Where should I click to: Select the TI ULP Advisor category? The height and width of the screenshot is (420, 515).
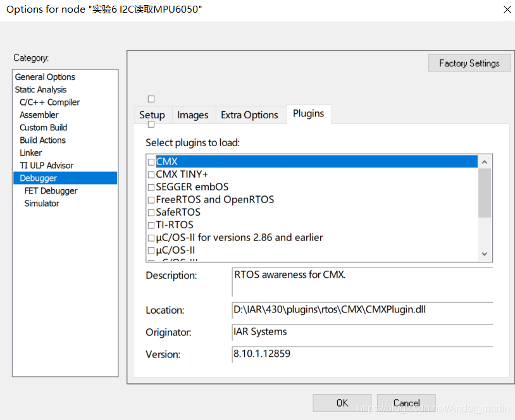(x=47, y=165)
